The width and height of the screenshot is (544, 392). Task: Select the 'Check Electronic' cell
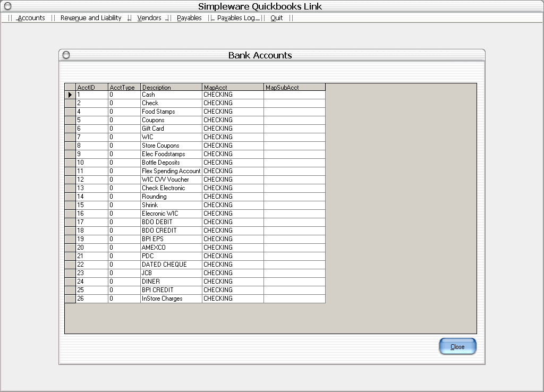coord(172,189)
